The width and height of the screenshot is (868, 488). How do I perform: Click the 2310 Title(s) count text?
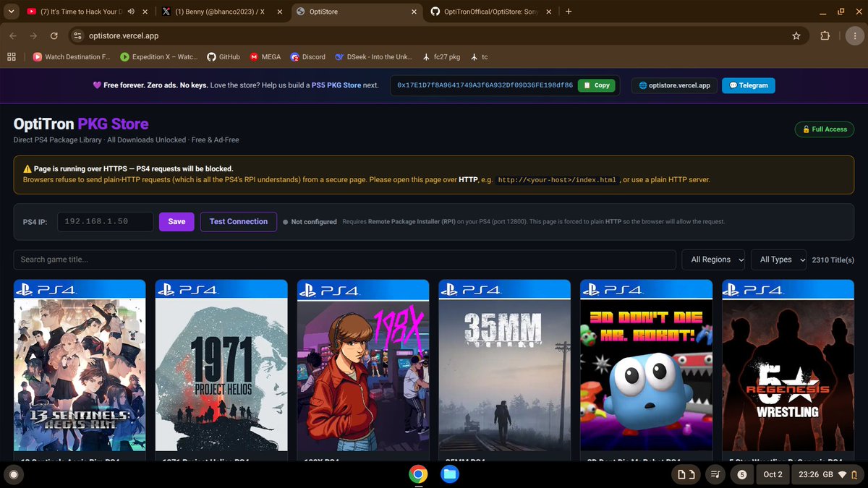[x=833, y=260]
